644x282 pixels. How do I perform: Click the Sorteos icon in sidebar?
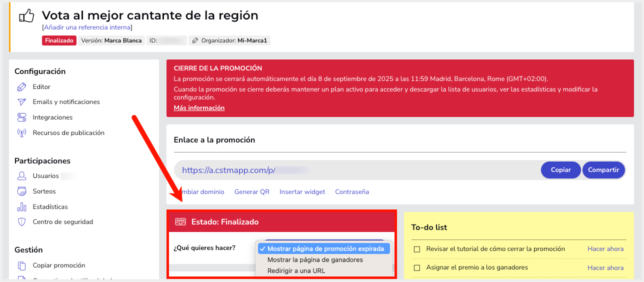[21, 191]
